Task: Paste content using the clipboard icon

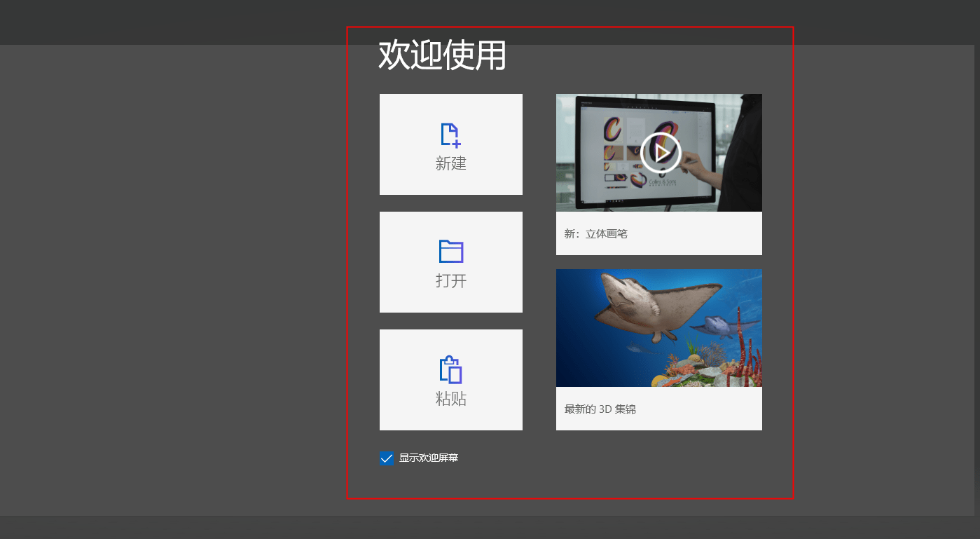Action: 450,369
